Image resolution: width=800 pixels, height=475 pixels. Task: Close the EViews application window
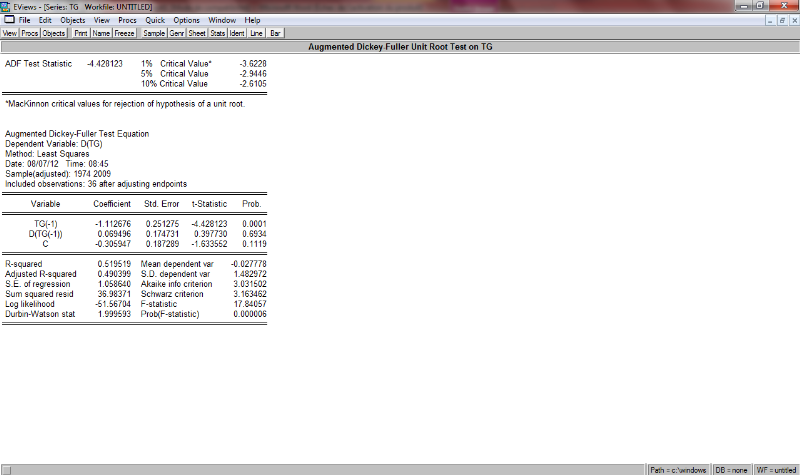(x=784, y=6)
